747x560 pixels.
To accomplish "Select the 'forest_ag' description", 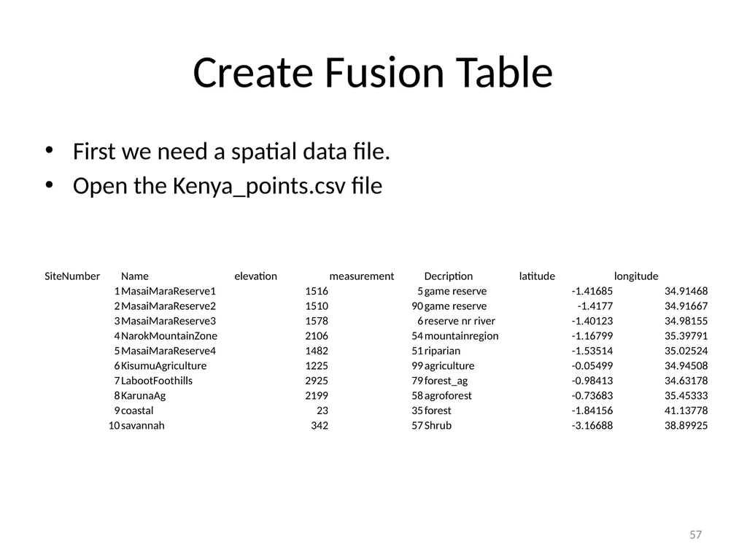I will coord(446,381).
